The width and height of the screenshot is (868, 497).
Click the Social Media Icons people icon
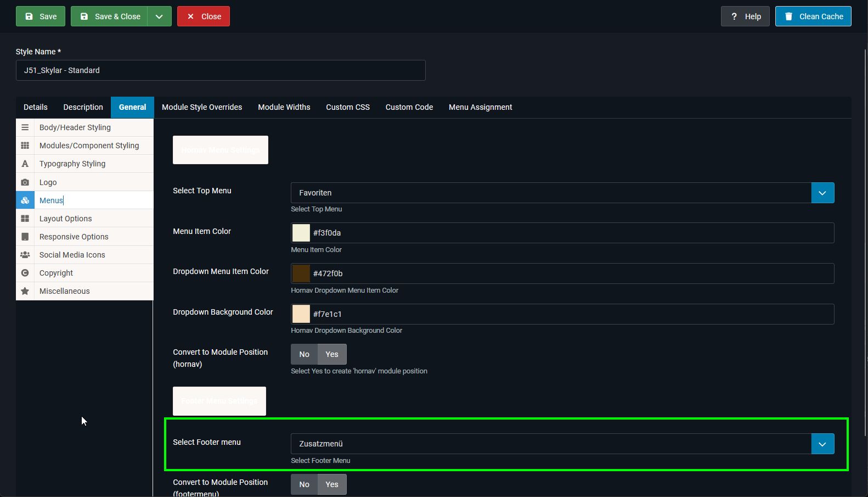[x=25, y=255]
